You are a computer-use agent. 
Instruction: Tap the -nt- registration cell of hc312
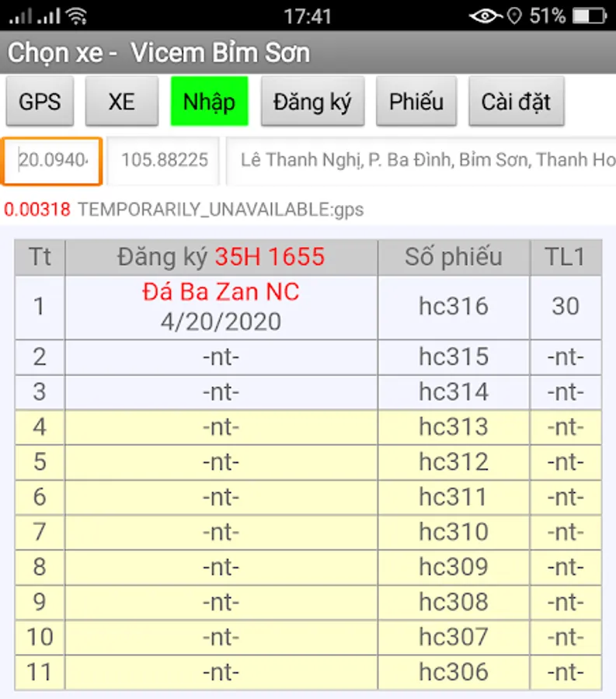pos(221,462)
